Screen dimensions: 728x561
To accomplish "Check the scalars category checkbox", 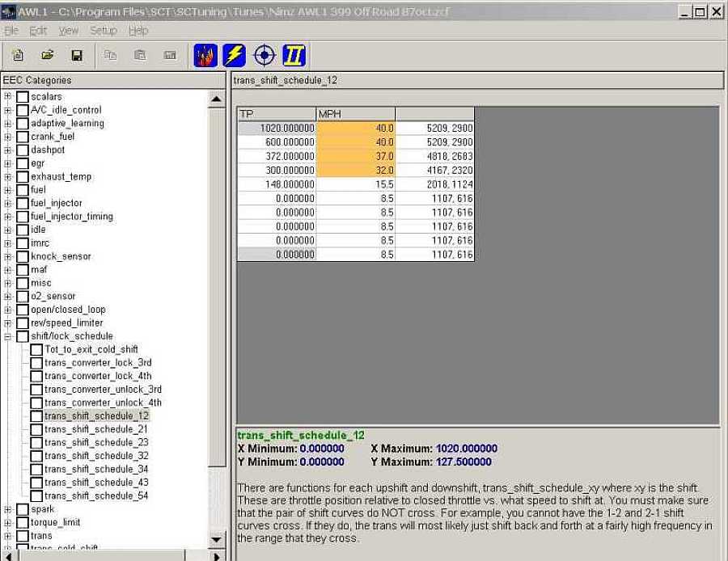I will pyautogui.click(x=23, y=97).
